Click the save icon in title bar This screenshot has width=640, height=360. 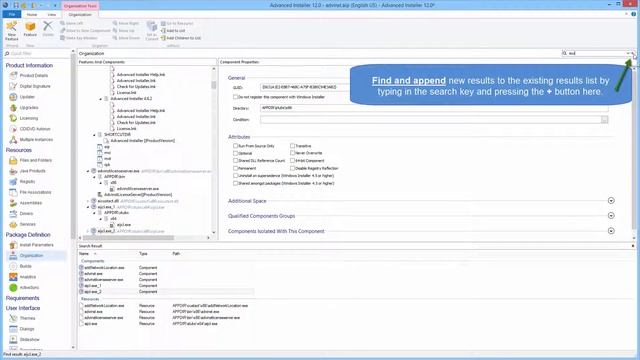(16, 5)
